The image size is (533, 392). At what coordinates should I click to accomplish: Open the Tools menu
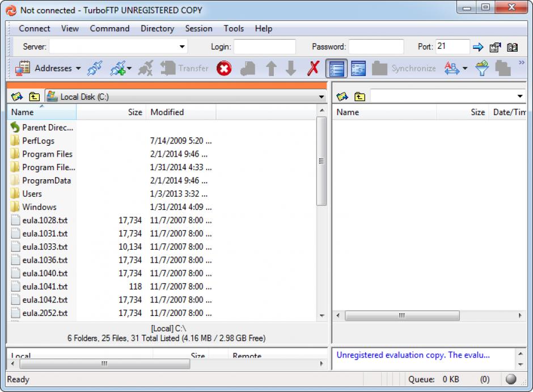pos(234,28)
